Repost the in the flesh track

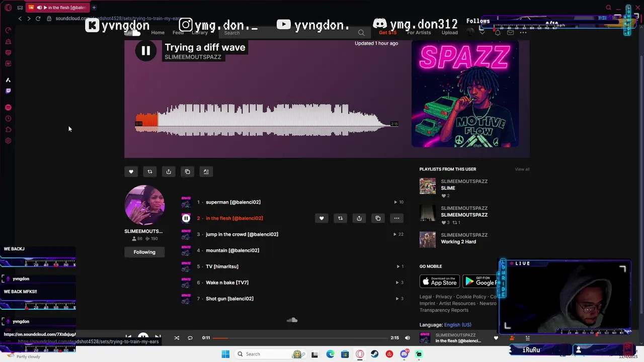[340, 218]
